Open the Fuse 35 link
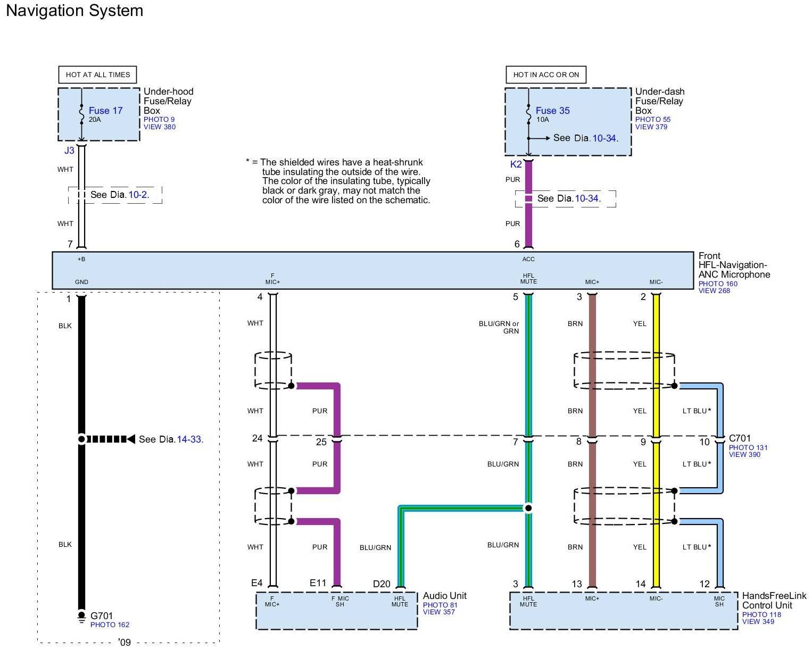812x650 pixels. (x=552, y=111)
